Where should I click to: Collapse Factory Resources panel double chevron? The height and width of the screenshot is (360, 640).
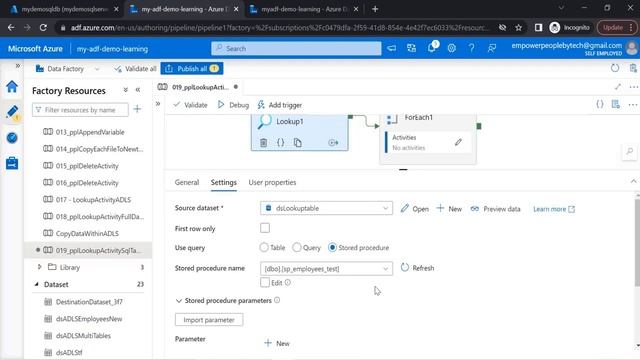tap(138, 90)
